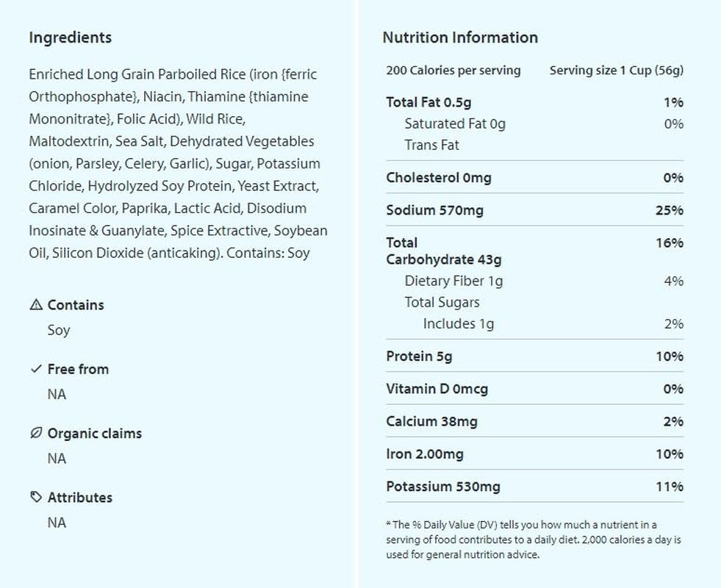Image resolution: width=721 pixels, height=588 pixels.
Task: Click the 200 Calories per serving text
Action: pos(453,71)
